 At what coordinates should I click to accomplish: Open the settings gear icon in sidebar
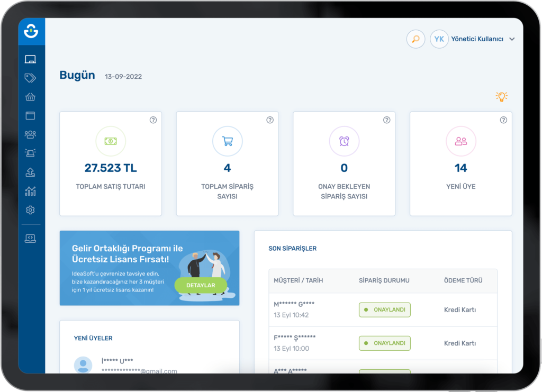pos(30,210)
